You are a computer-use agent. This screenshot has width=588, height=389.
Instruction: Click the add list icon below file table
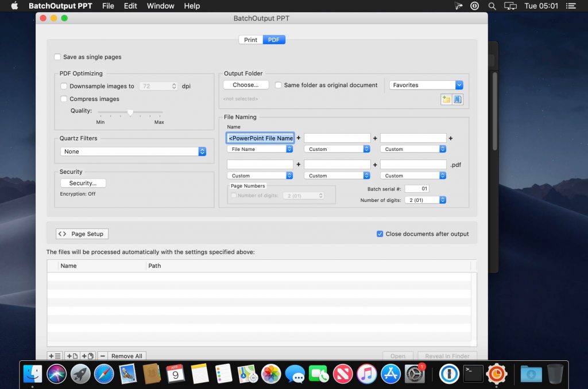(55, 356)
